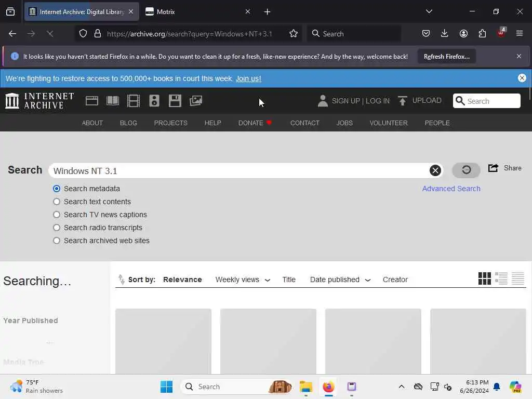This screenshot has height=399, width=532.
Task: Click the upload arrow icon
Action: pos(403,101)
